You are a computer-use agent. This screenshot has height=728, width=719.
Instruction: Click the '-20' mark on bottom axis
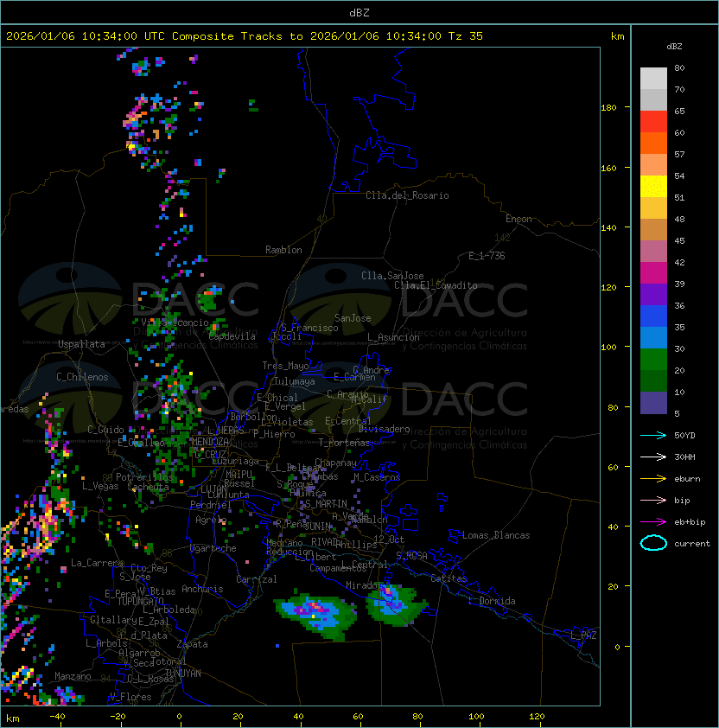pos(118,717)
